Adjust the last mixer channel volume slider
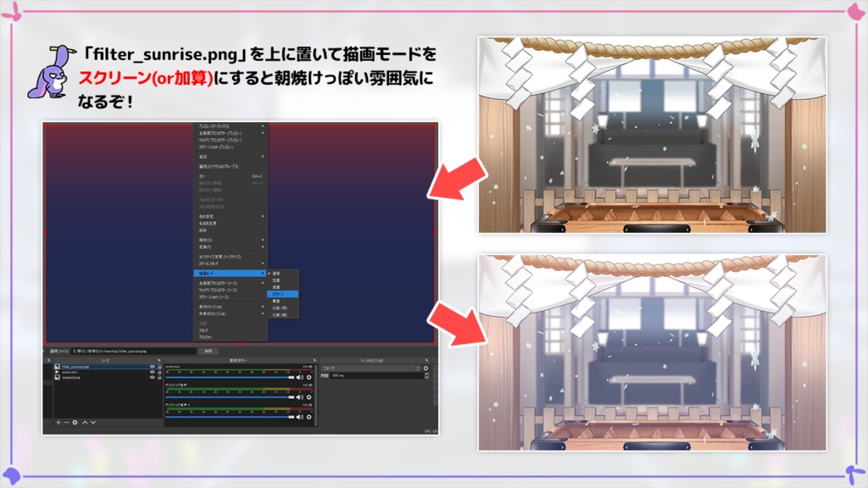This screenshot has height=488, width=868. 230,417
